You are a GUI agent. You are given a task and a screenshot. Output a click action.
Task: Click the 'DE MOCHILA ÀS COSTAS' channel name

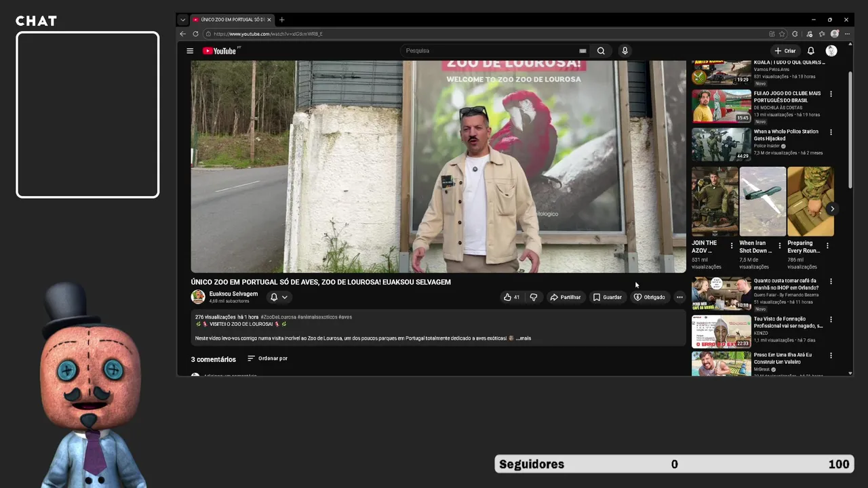[778, 108]
